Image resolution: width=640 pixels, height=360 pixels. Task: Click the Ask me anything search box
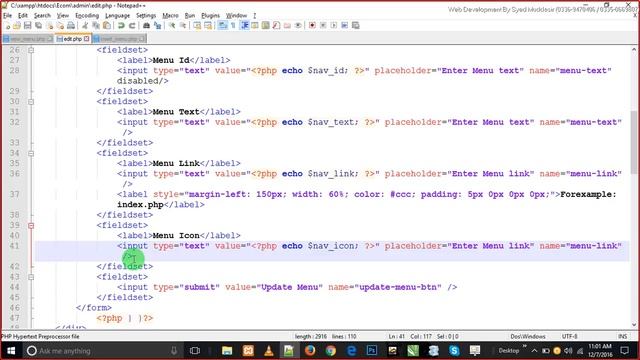pyautogui.click(x=102, y=351)
